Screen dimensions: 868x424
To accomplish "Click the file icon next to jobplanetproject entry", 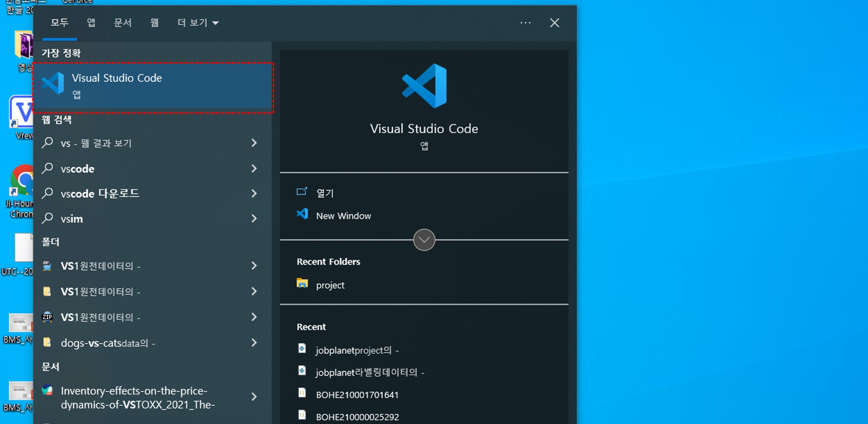I will (x=302, y=349).
